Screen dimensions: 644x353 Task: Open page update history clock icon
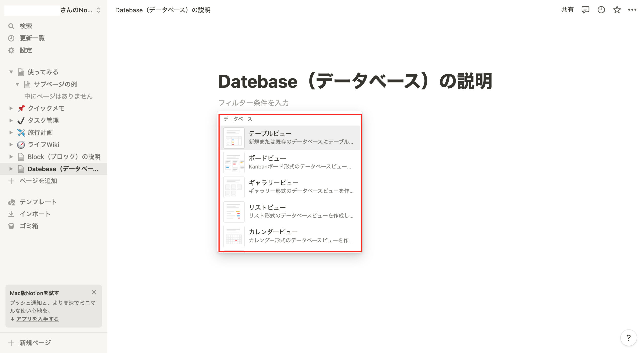(x=601, y=10)
